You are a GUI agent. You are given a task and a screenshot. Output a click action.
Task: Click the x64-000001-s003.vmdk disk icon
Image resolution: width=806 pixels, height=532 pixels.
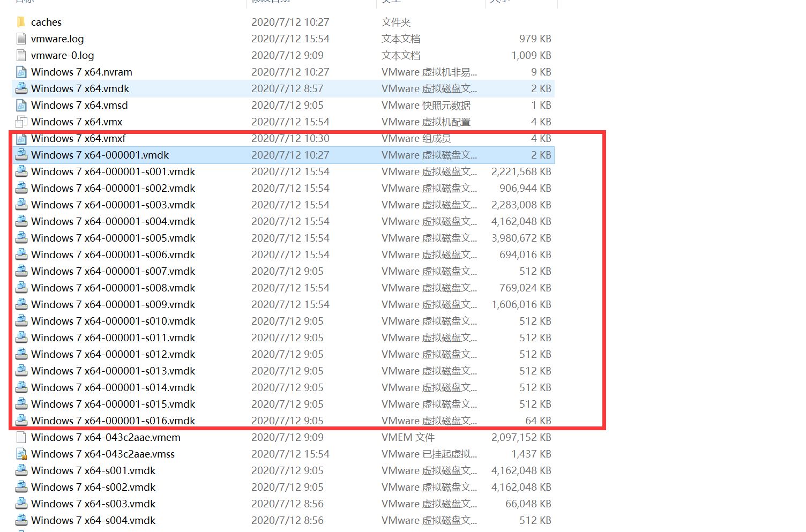point(21,205)
